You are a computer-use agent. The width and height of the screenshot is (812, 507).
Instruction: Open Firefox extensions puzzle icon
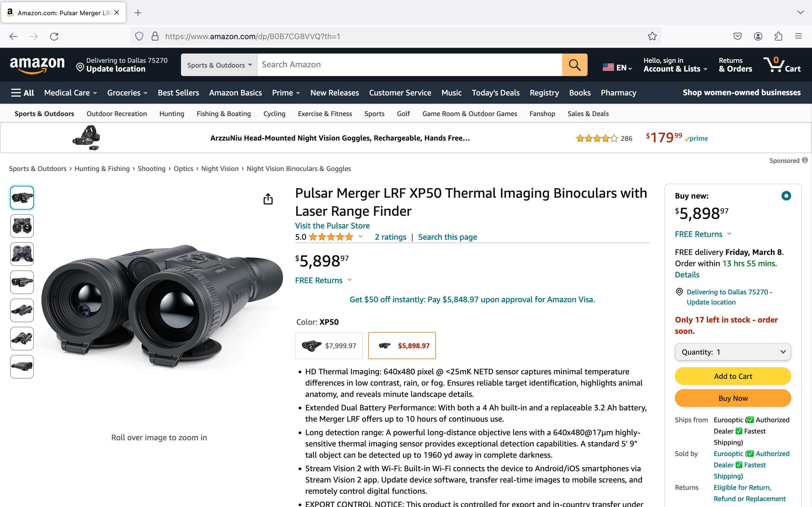[x=778, y=36]
